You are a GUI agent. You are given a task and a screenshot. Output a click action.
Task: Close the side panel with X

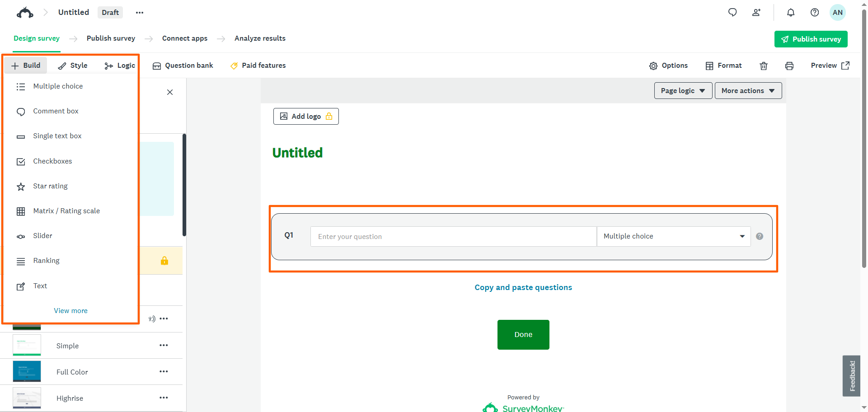(x=170, y=92)
